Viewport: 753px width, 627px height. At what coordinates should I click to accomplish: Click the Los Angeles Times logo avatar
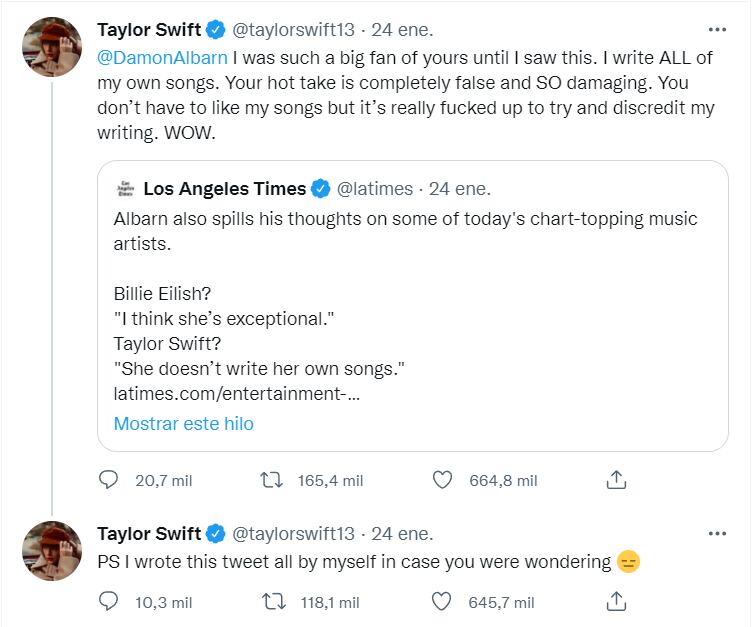tap(124, 189)
